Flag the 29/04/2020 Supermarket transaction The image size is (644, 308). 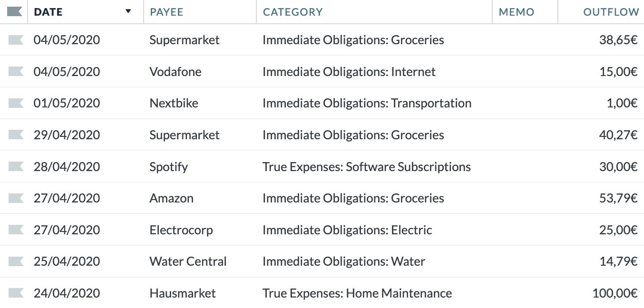(x=16, y=135)
